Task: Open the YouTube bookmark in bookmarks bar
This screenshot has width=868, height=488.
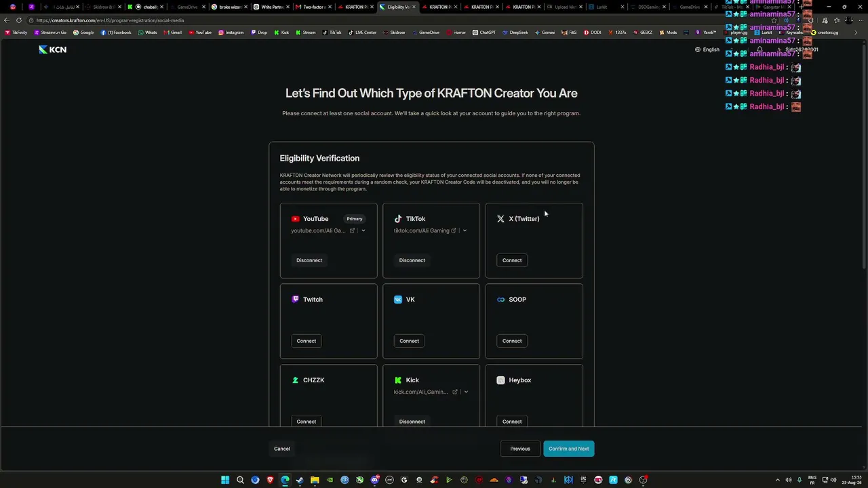Action: pos(200,33)
